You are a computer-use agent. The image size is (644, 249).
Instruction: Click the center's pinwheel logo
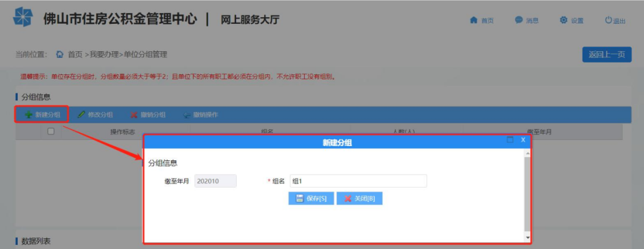pos(24,18)
